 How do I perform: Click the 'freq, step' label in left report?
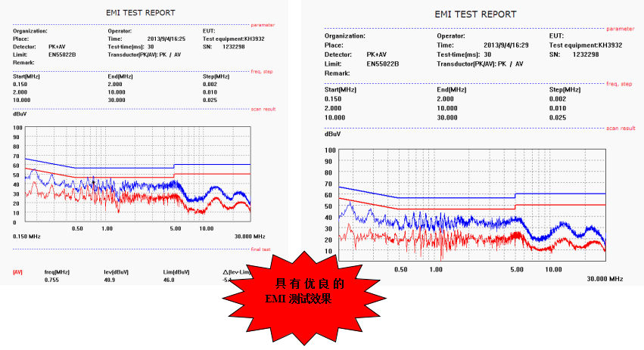263,70
